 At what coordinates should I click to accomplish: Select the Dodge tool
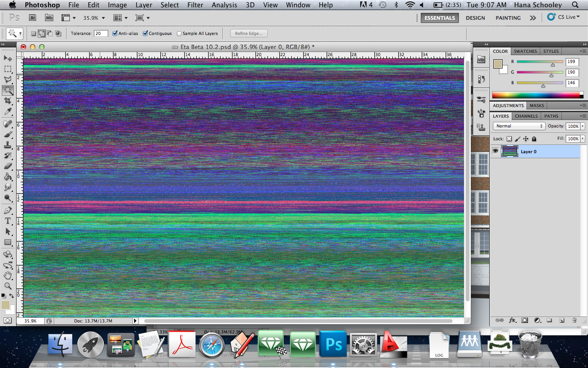pos(8,198)
